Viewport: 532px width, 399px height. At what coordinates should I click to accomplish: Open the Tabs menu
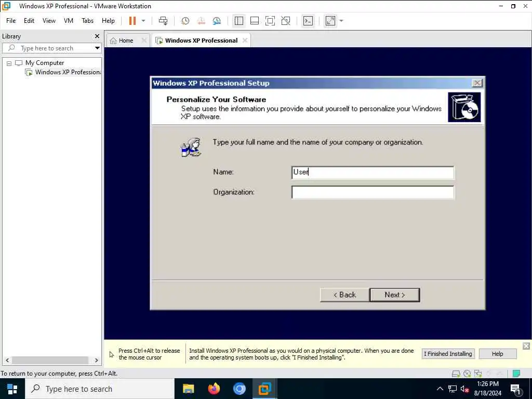point(87,21)
